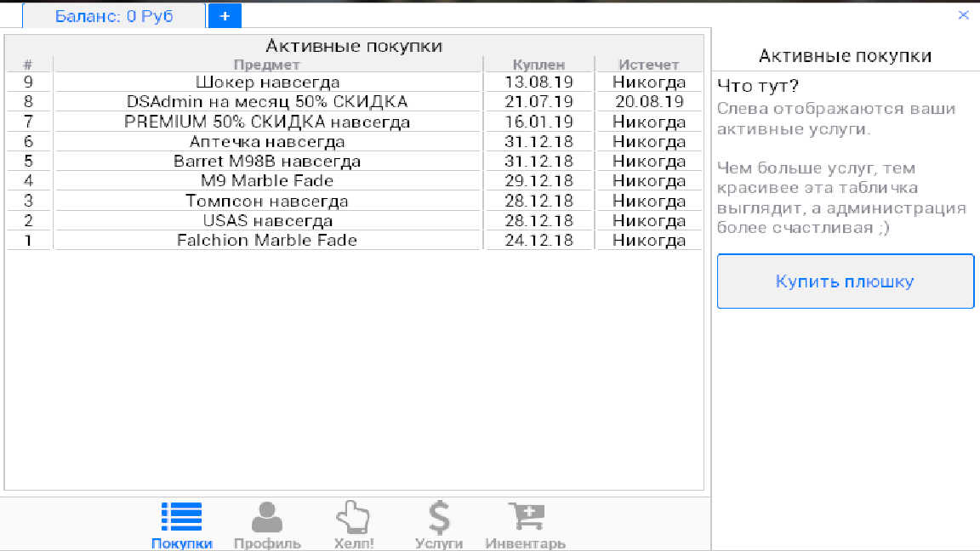This screenshot has width=980, height=551.
Task: Open the Хелп! help hand icon
Action: (x=354, y=516)
